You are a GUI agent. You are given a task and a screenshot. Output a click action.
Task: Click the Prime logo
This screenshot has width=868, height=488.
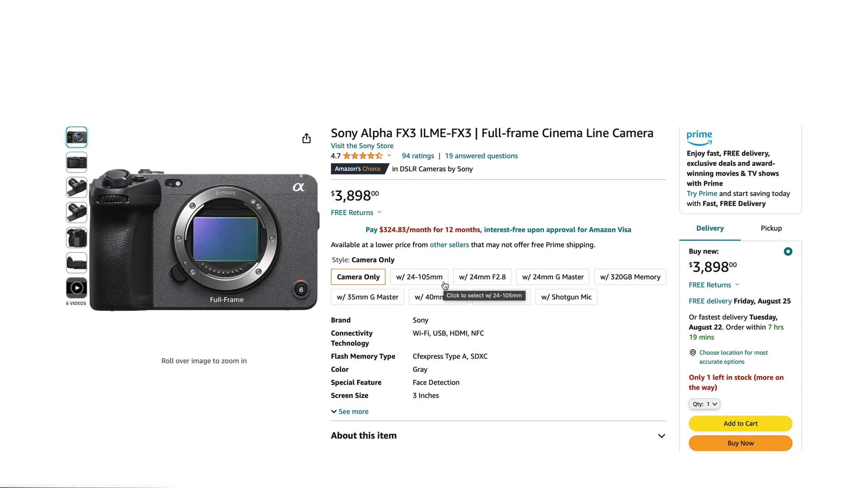pyautogui.click(x=699, y=137)
